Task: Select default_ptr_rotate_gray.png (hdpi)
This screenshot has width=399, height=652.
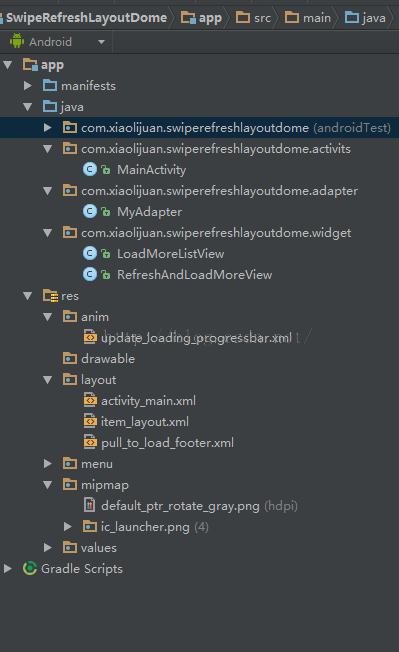Action: coord(200,506)
